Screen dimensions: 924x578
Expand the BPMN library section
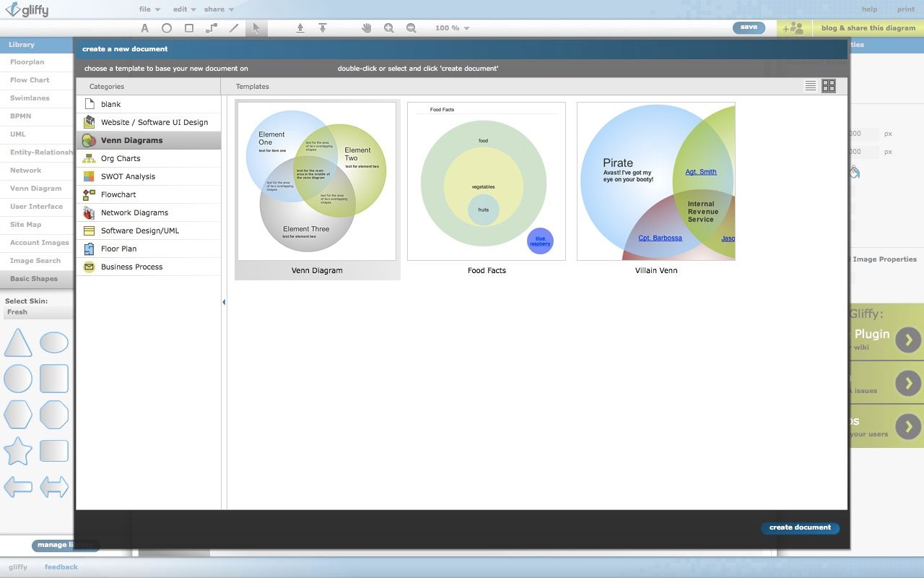[x=37, y=116]
